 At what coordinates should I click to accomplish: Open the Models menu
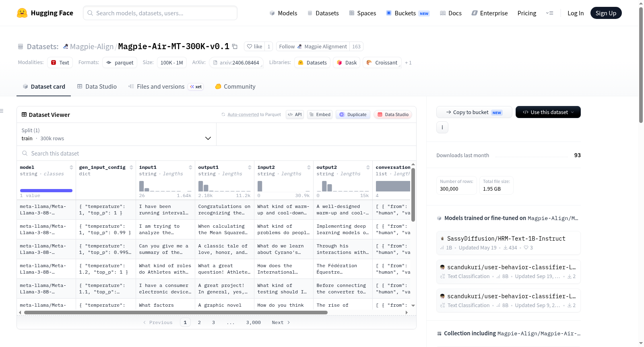[x=283, y=13]
